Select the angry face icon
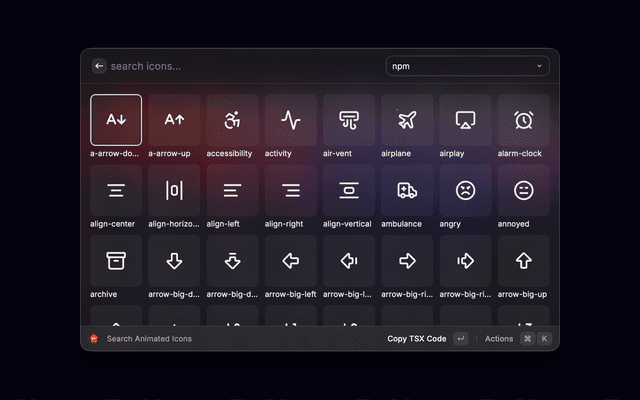 (x=465, y=190)
